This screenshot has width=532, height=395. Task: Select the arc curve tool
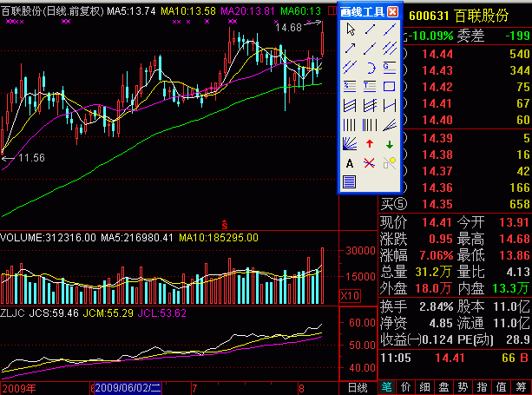[370, 68]
